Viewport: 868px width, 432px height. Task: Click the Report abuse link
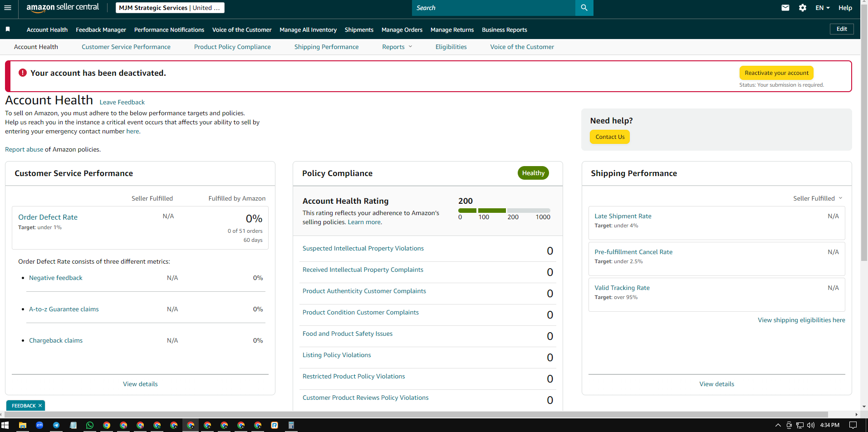point(24,149)
